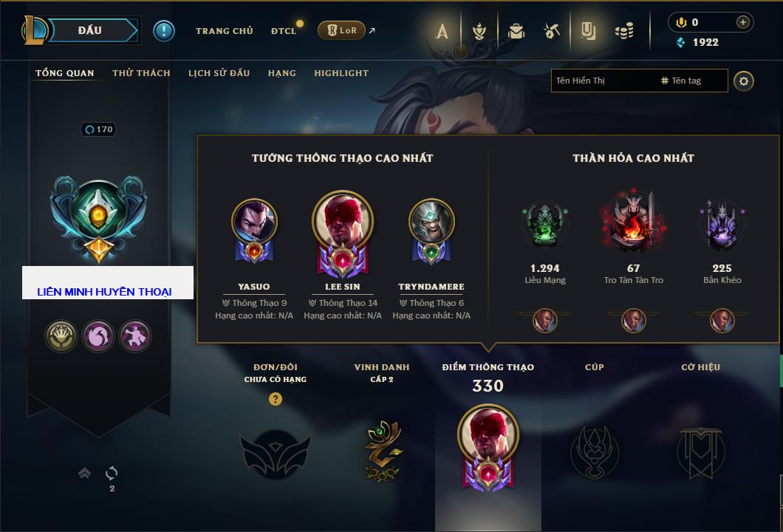The image size is (783, 532).
Task: Click the unranked help question mark icon
Action: [x=275, y=398]
